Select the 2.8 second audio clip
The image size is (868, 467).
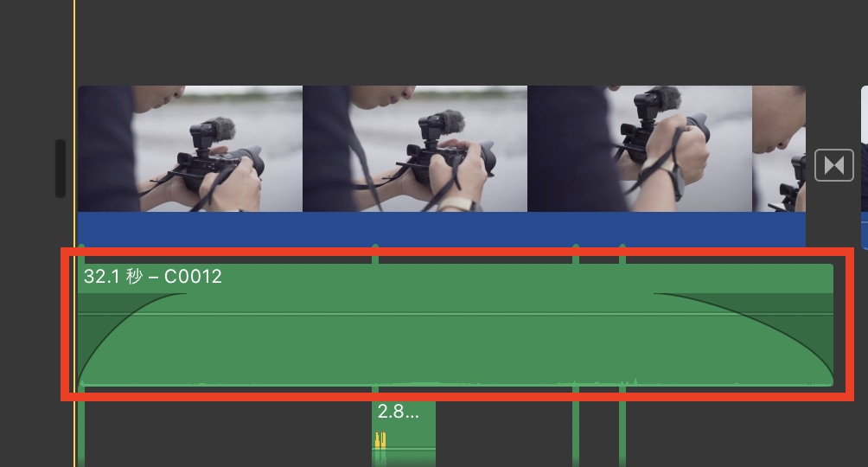click(404, 434)
